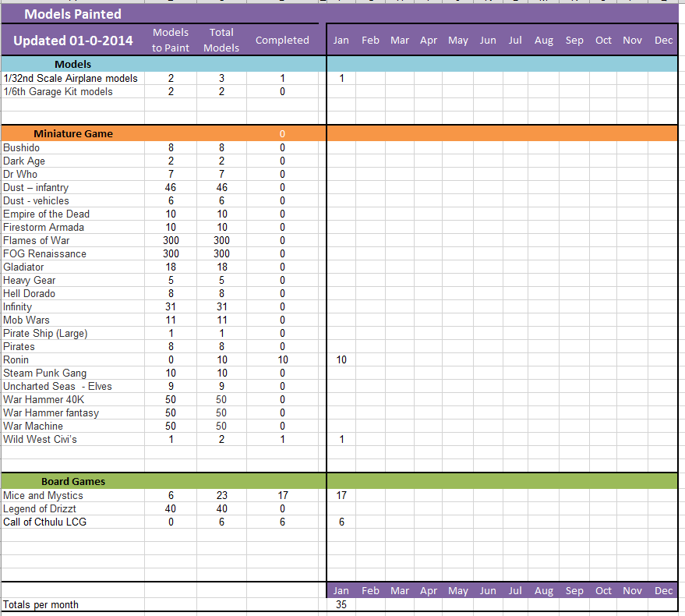Click 'Jul' in the bottom month header row
Viewport: 685px width, 616px height.
coord(515,590)
